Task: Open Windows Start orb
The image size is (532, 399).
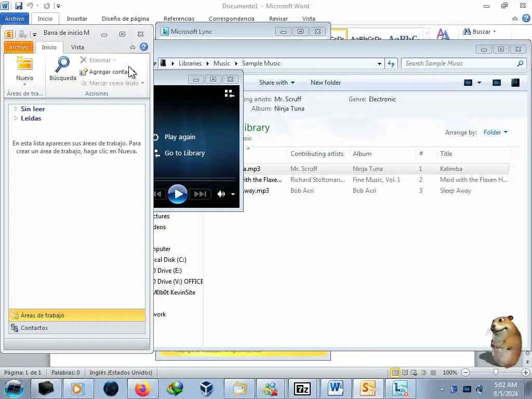Action: (x=14, y=389)
